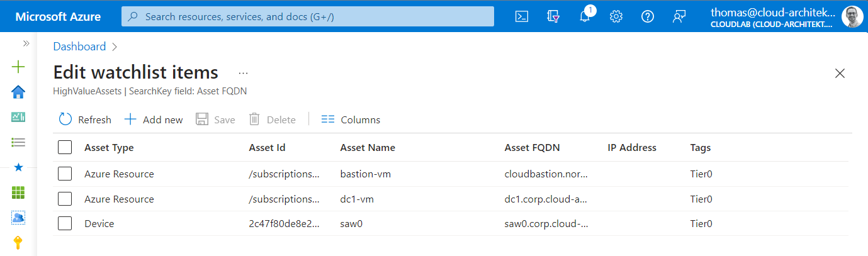Viewport: 868px width, 256px height.
Task: Click the saw0 asset name cell
Action: pyautogui.click(x=352, y=223)
